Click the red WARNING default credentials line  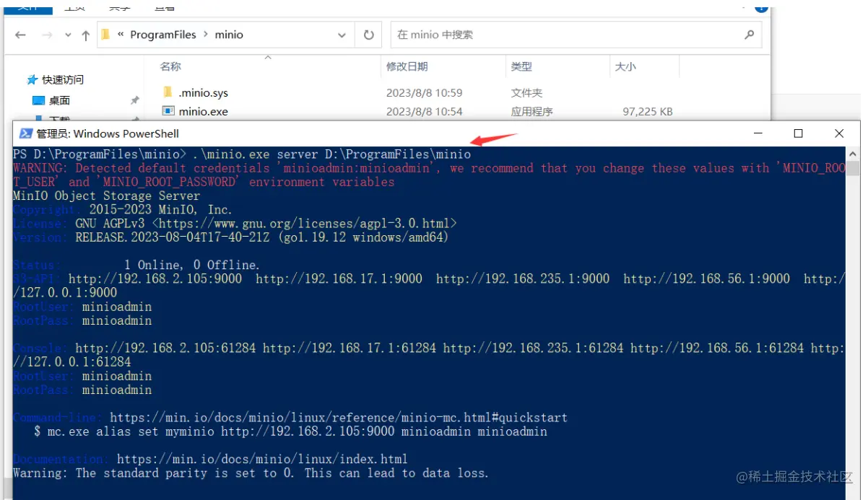click(x=429, y=175)
